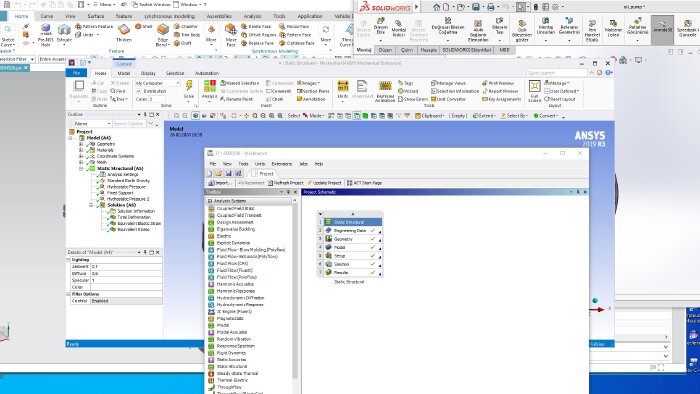Screen dimensions: 700x394
Task: Click the Full Screen icon
Action: click(534, 86)
